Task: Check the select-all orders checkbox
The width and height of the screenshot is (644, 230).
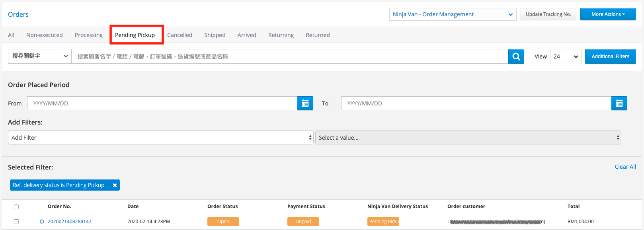Action: (16, 207)
